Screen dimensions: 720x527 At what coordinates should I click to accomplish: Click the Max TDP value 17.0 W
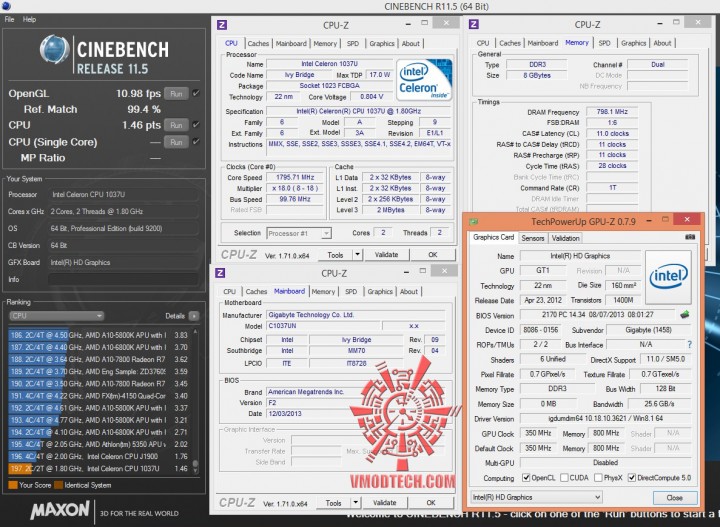tap(379, 75)
